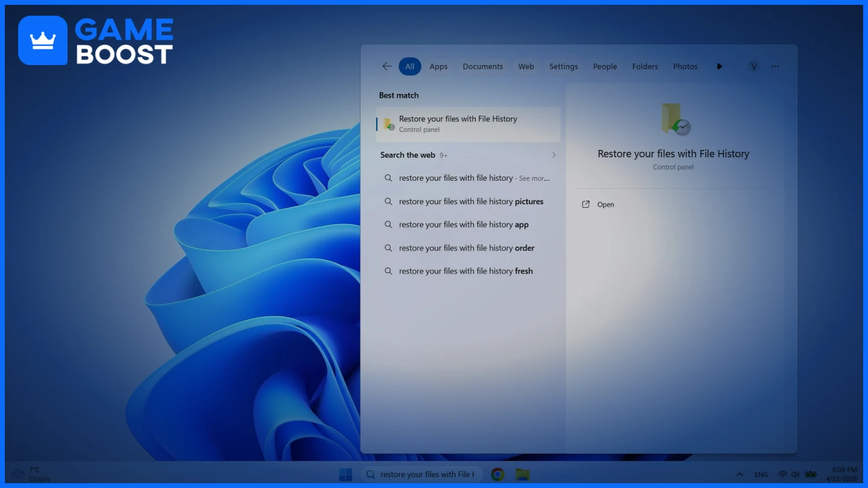Open Wi-Fi settings from the system tray
The height and width of the screenshot is (488, 868).
(x=782, y=474)
